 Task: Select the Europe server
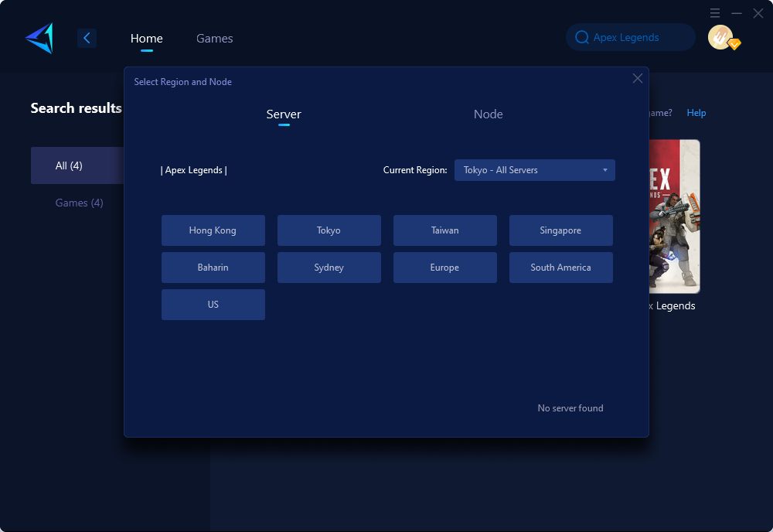point(444,268)
